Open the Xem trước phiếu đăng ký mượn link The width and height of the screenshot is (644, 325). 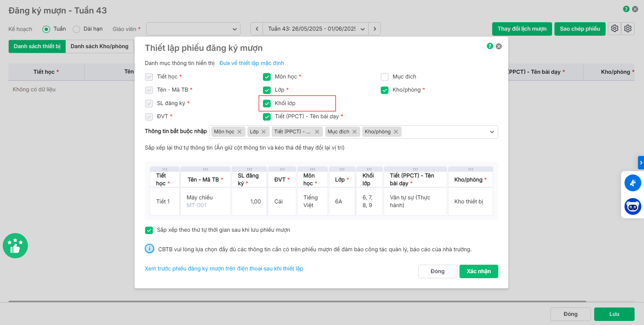[224, 269]
